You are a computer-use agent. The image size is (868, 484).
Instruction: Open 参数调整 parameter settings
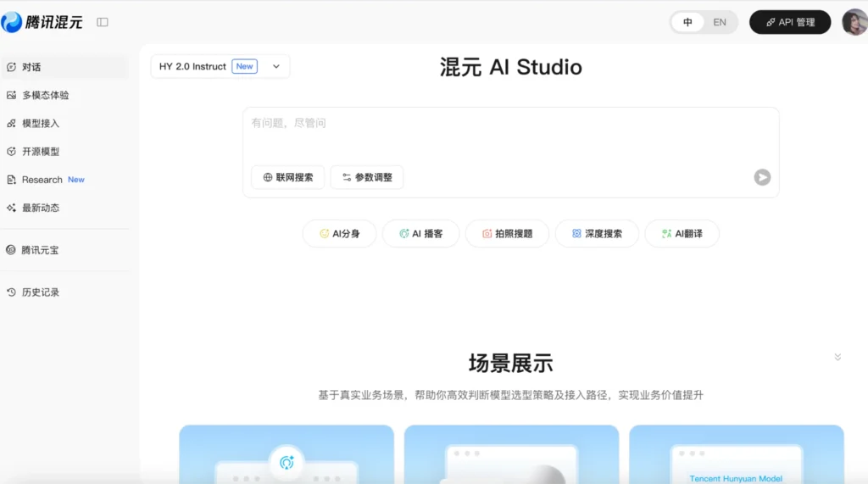(367, 177)
